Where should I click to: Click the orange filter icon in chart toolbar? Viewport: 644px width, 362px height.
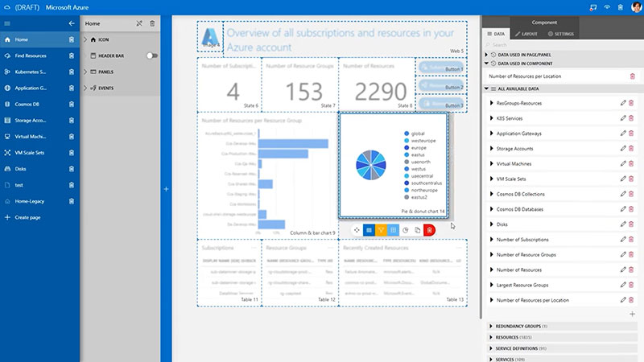click(x=381, y=230)
